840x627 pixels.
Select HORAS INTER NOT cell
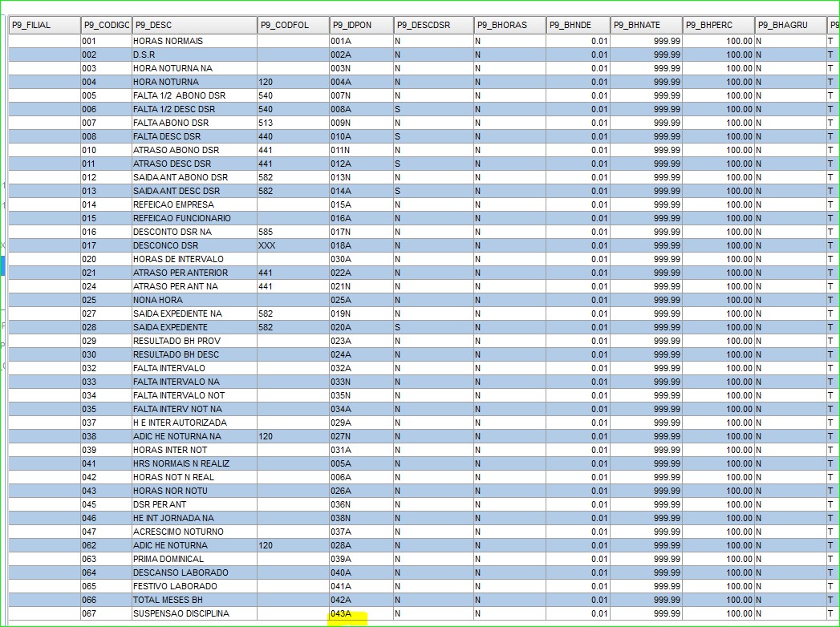click(194, 451)
